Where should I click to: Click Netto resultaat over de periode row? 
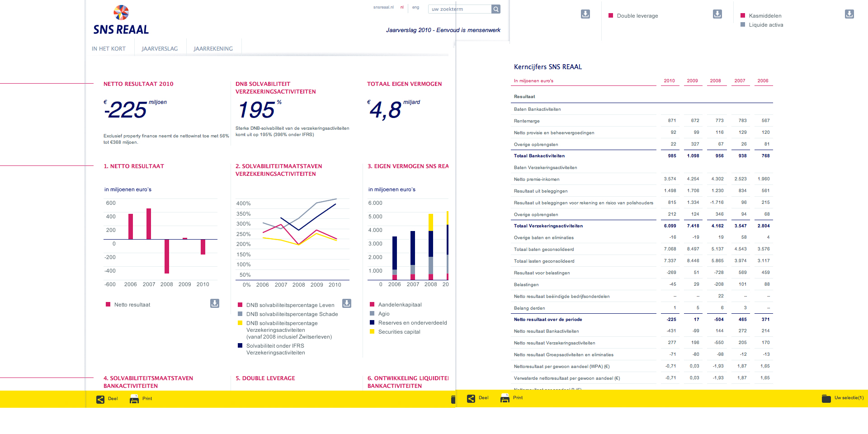pyautogui.click(x=642, y=320)
